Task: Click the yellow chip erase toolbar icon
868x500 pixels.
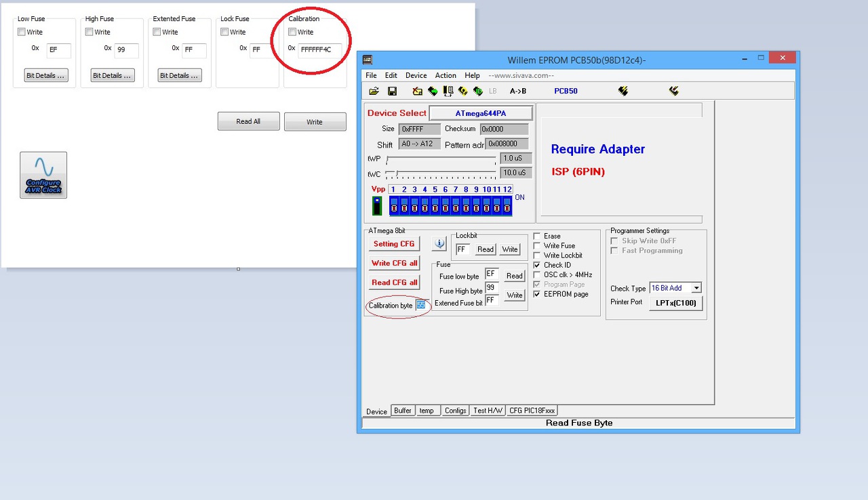Action: coord(418,91)
